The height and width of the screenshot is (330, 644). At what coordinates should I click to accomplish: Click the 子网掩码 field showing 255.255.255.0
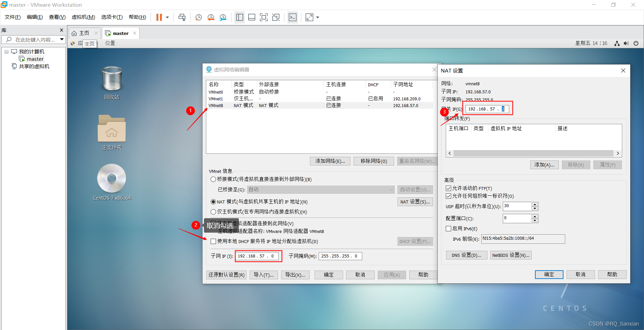tap(340, 256)
